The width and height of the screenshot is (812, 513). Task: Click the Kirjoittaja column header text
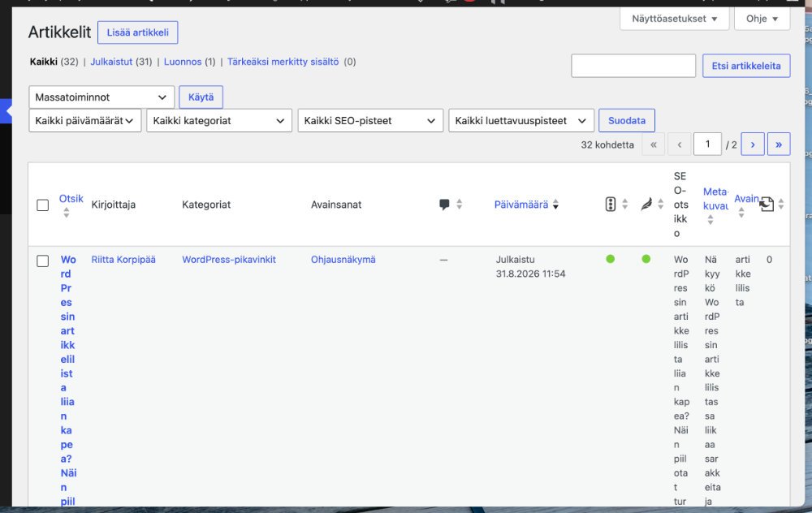tap(114, 205)
